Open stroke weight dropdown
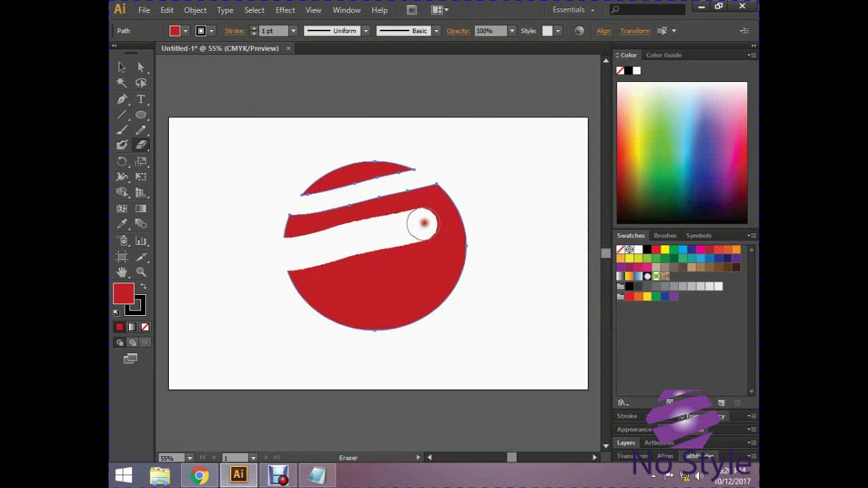868x488 pixels. pyautogui.click(x=294, y=31)
